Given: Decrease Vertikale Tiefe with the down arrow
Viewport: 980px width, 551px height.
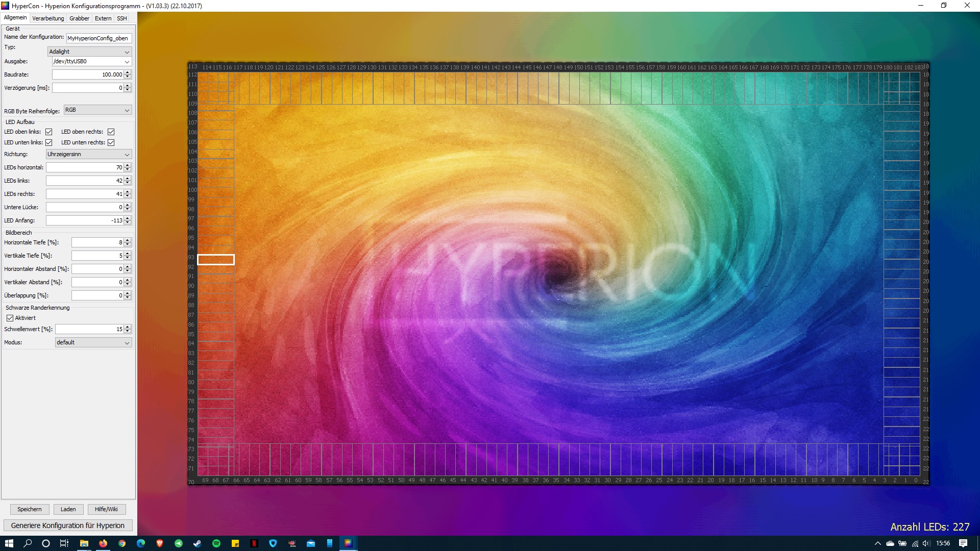Looking at the screenshot, I should point(128,258).
